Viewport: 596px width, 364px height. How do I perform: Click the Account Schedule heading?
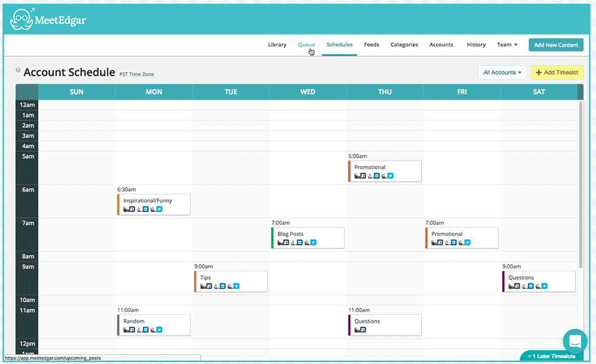click(x=69, y=72)
